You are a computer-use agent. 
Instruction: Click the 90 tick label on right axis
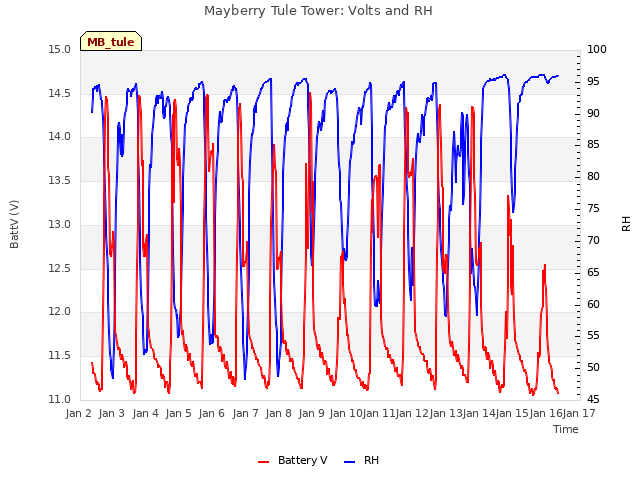coord(593,113)
